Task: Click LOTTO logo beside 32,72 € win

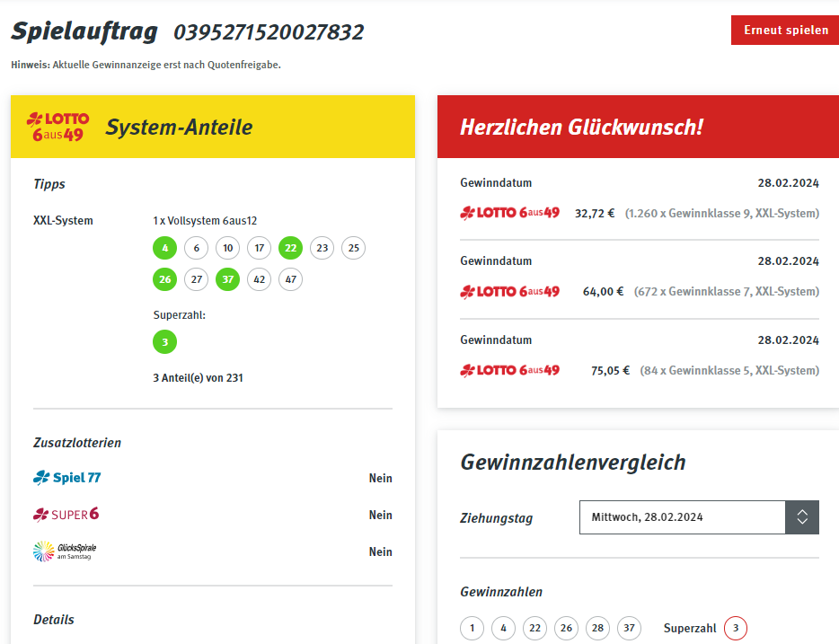Action: (x=509, y=213)
